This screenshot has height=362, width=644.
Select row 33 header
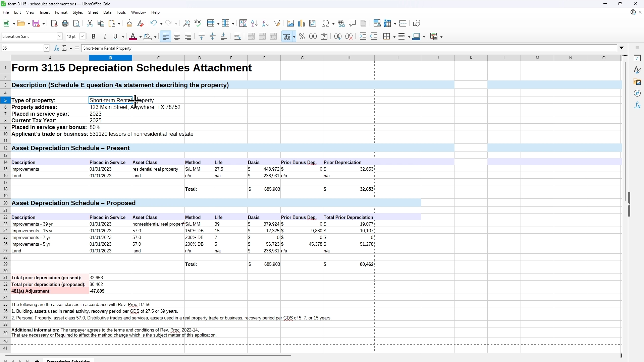[x=5, y=291]
